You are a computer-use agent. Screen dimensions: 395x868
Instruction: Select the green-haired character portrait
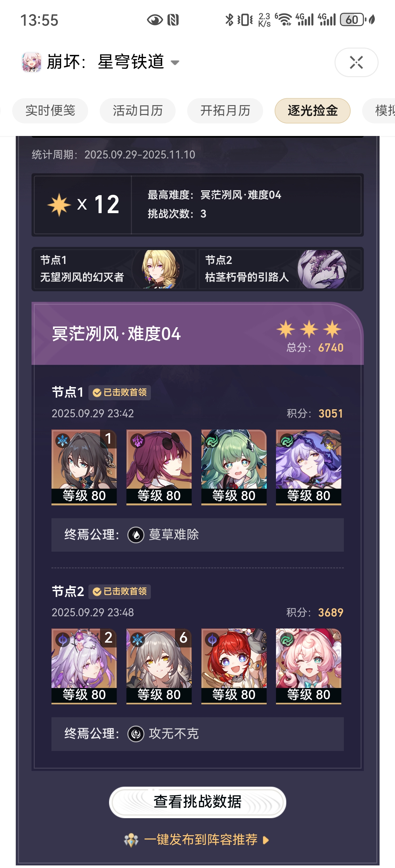pyautogui.click(x=234, y=467)
